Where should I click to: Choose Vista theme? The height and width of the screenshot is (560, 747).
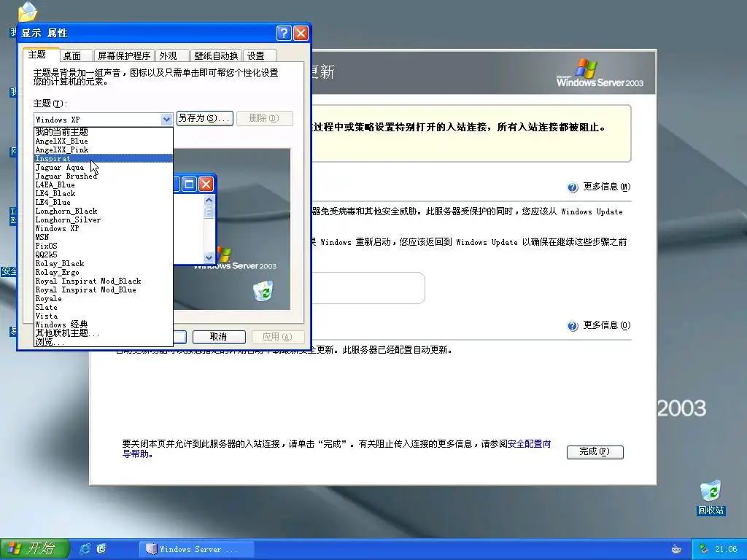[104, 316]
